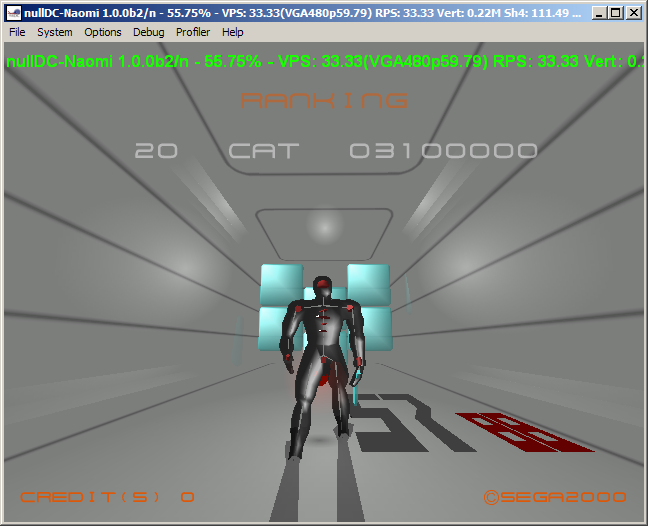Click the CREDIT(S) 0 text
648x526 pixels.
click(107, 497)
